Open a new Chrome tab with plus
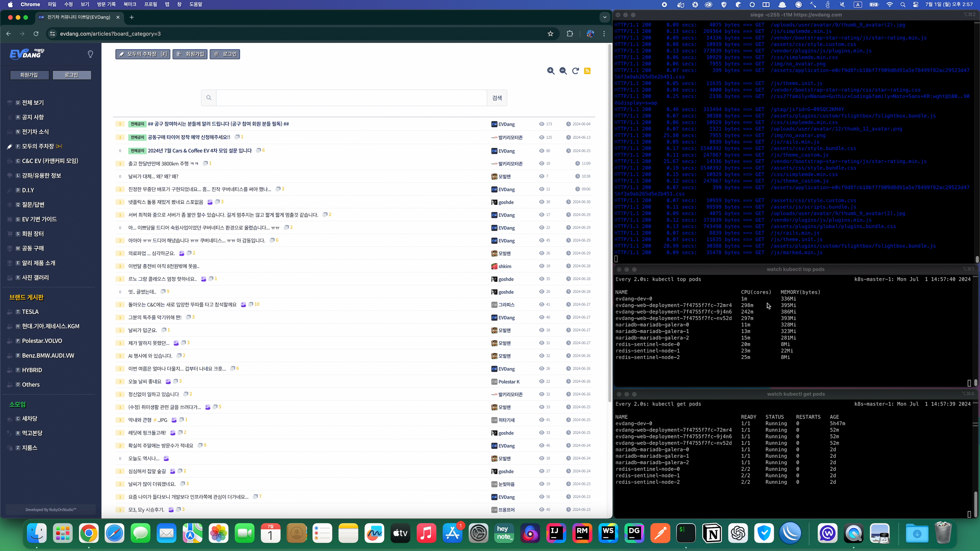The image size is (980, 551). click(132, 17)
